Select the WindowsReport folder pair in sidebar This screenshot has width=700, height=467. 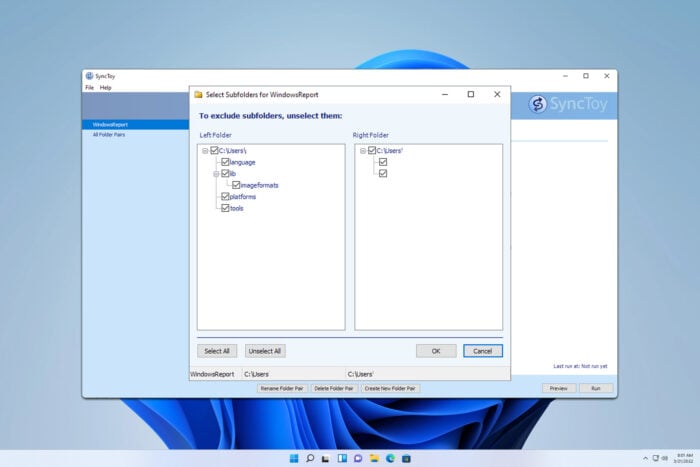point(135,125)
